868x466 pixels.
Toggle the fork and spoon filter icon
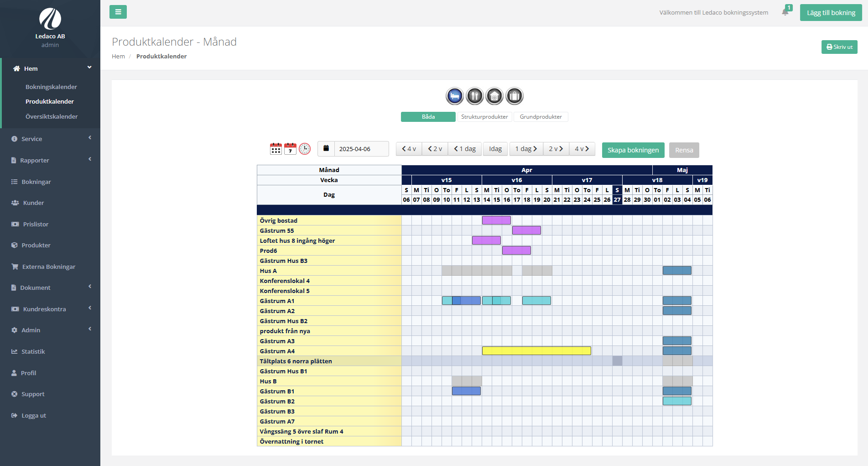(x=474, y=96)
